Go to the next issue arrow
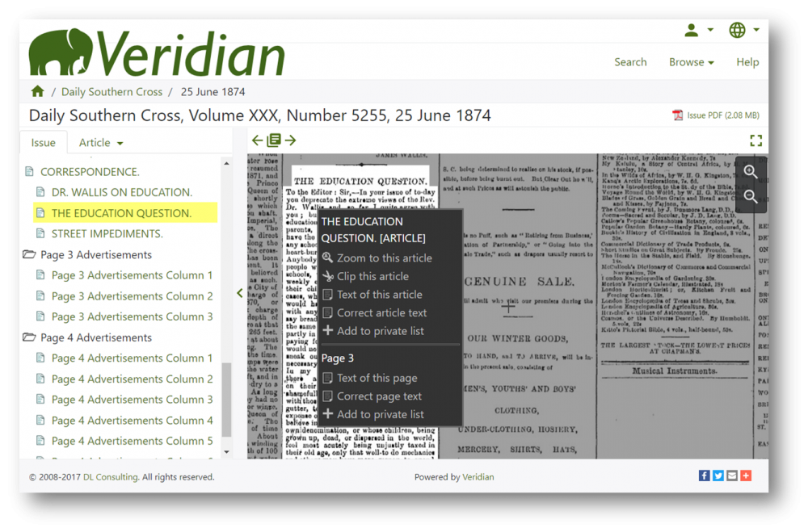808x532 pixels. 291,140
